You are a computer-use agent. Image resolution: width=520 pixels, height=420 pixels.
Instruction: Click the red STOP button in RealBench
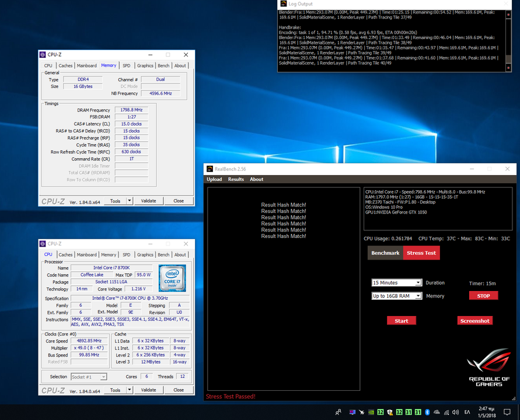[x=483, y=296]
